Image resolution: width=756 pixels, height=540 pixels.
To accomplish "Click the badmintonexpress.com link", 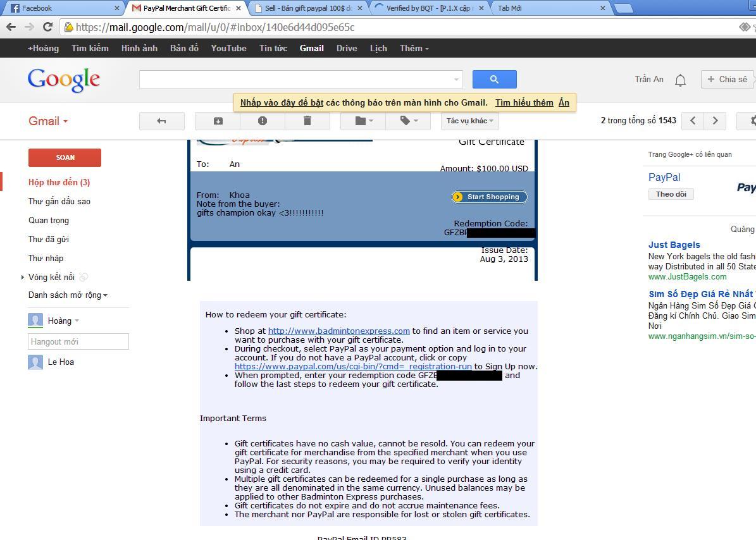I will tap(339, 331).
